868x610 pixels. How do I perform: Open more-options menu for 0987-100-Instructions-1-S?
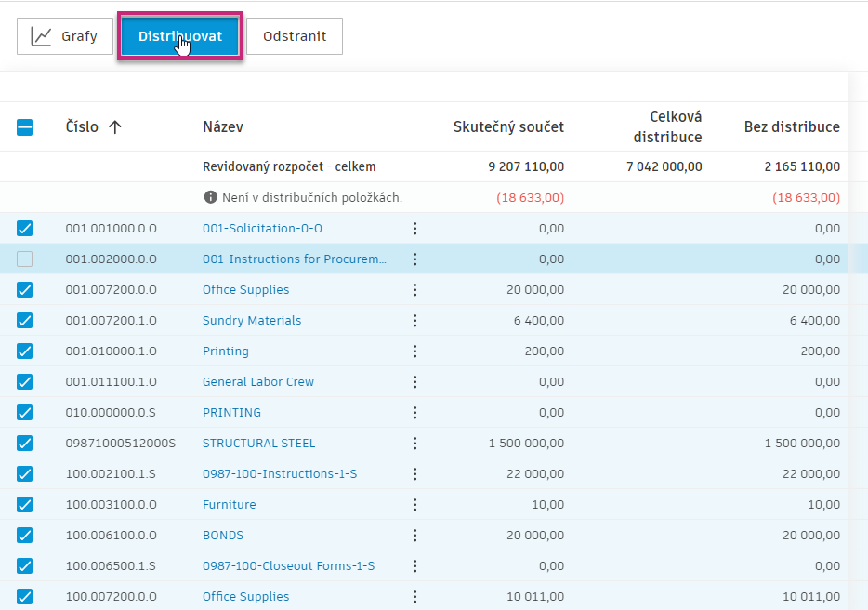415,473
